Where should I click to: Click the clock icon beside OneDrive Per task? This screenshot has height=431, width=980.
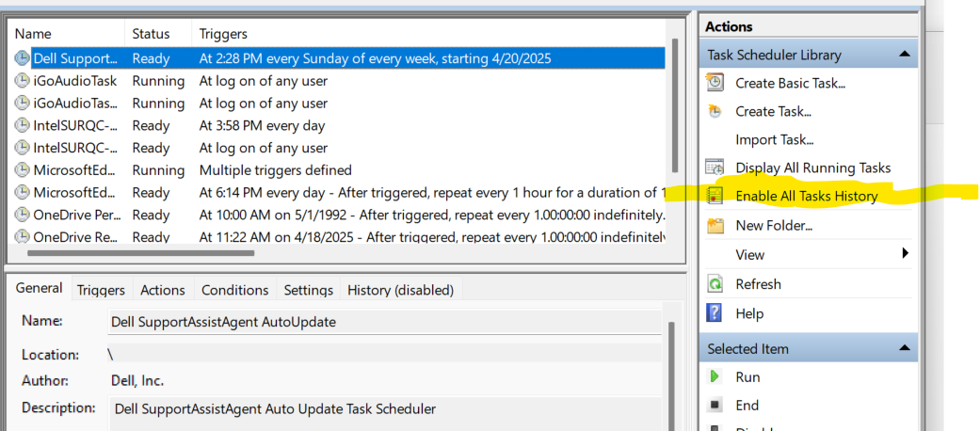tap(22, 215)
